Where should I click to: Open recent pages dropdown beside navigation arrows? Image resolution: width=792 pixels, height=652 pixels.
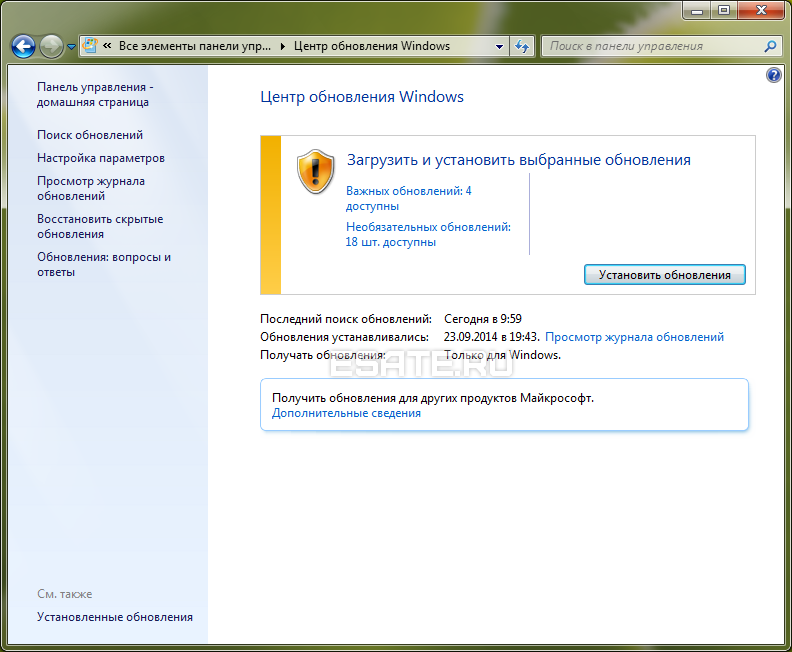(71, 47)
